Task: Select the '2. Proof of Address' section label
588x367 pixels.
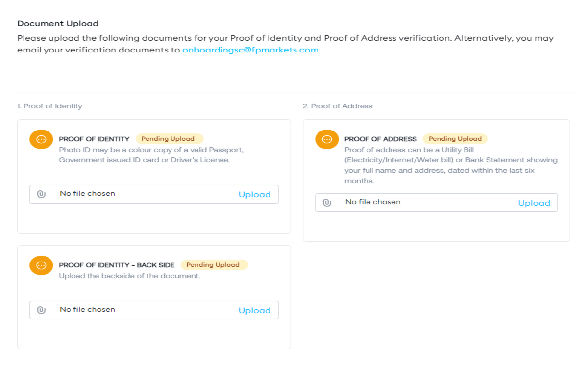Action: [x=337, y=106]
